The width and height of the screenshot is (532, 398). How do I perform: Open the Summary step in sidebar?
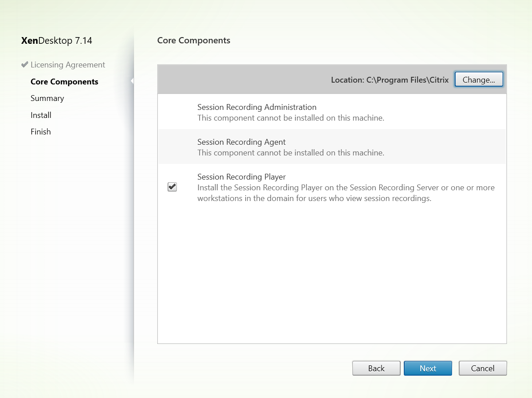point(47,98)
